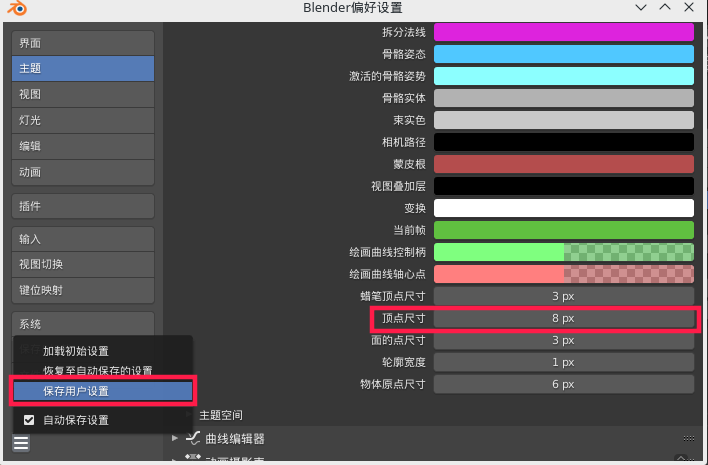Click the 激活的骨骼姿势 label
The image size is (708, 465).
click(387, 76)
